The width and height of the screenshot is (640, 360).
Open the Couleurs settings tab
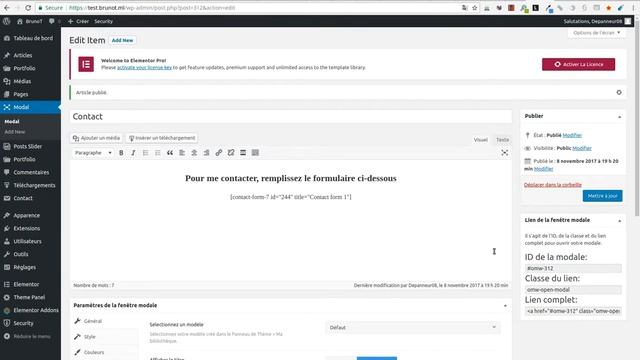pos(93,352)
